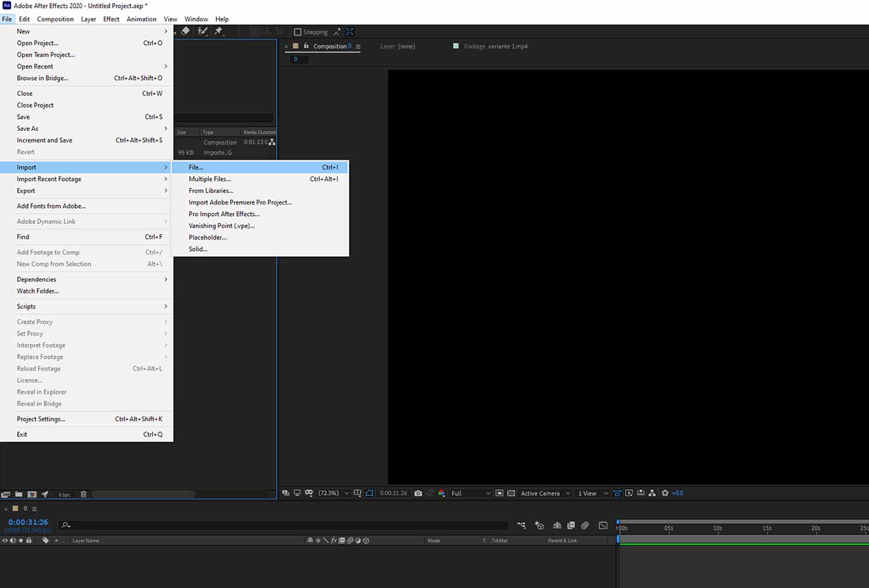
Task: Choose Project Settings... in File menu
Action: [x=41, y=419]
